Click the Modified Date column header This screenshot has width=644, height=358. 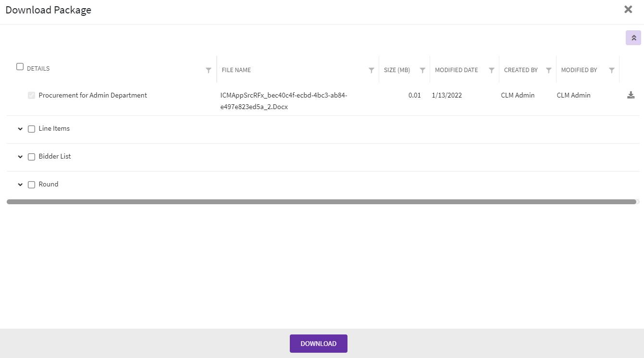456,70
